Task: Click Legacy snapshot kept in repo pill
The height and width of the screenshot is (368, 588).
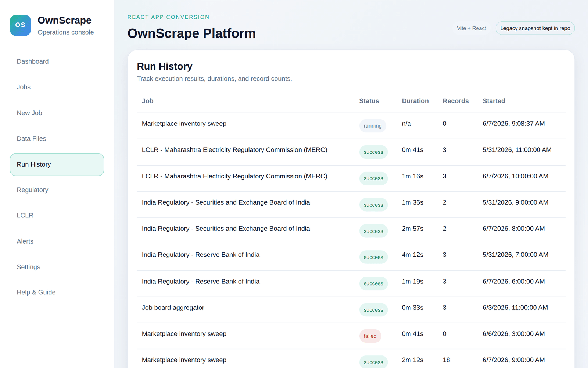Action: 535,28
